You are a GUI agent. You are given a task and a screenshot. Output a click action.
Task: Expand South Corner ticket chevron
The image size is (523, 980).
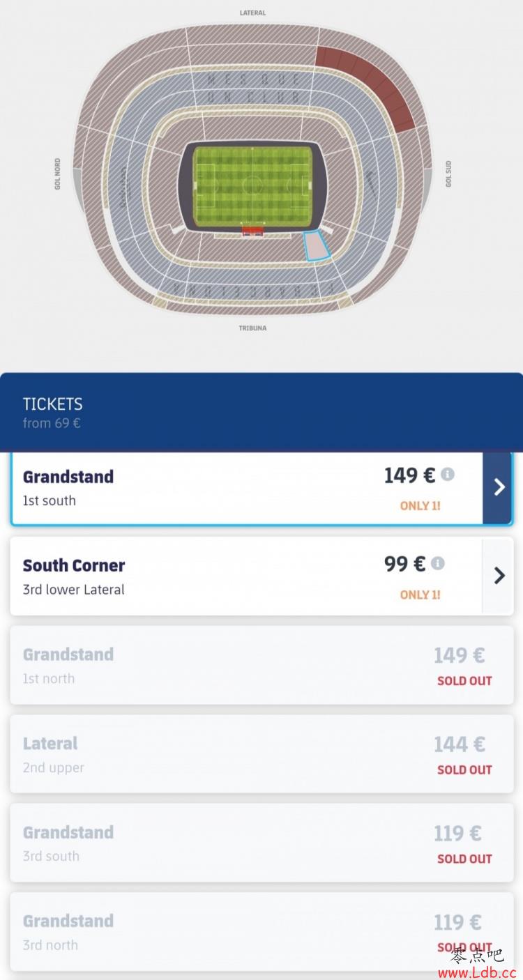pos(498,576)
